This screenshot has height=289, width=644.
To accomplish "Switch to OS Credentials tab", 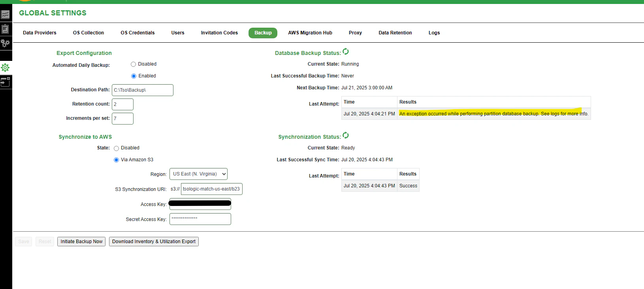I will pos(137,33).
